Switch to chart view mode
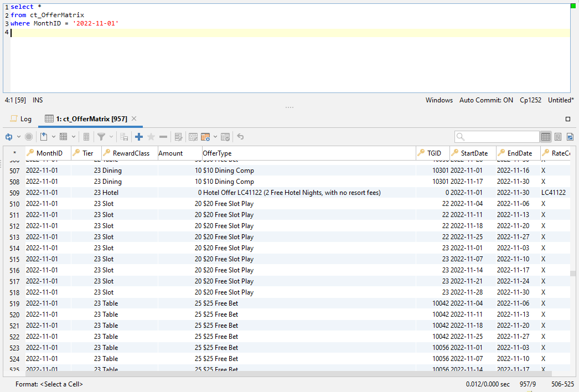Screen dimensions: 579x392 [x=570, y=137]
